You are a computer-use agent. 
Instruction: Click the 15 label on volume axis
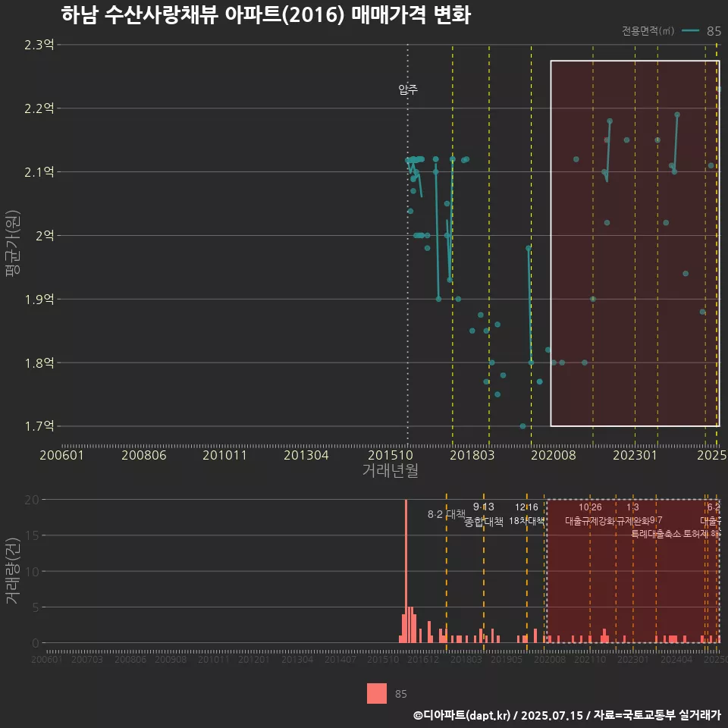point(32,535)
